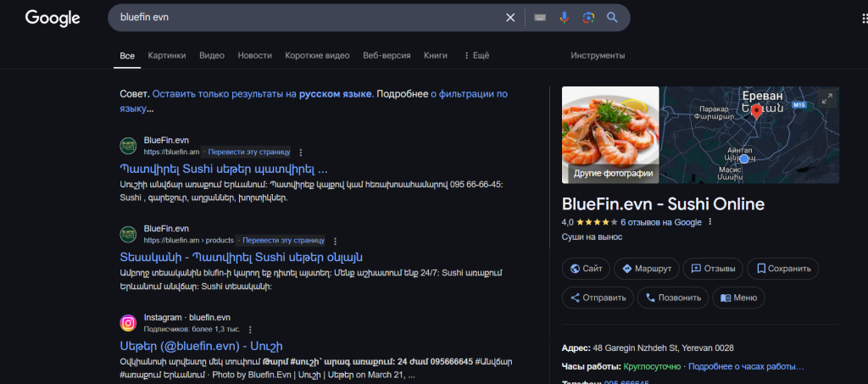The width and height of the screenshot is (868, 384).
Task: Click the Google logo
Action: (x=53, y=18)
